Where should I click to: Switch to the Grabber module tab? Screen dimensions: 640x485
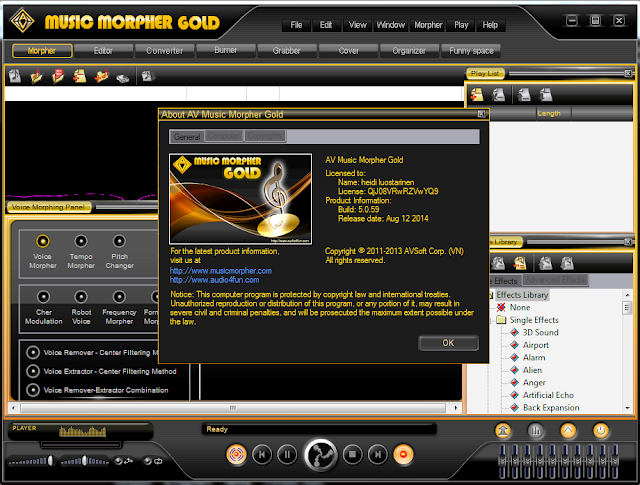point(287,51)
